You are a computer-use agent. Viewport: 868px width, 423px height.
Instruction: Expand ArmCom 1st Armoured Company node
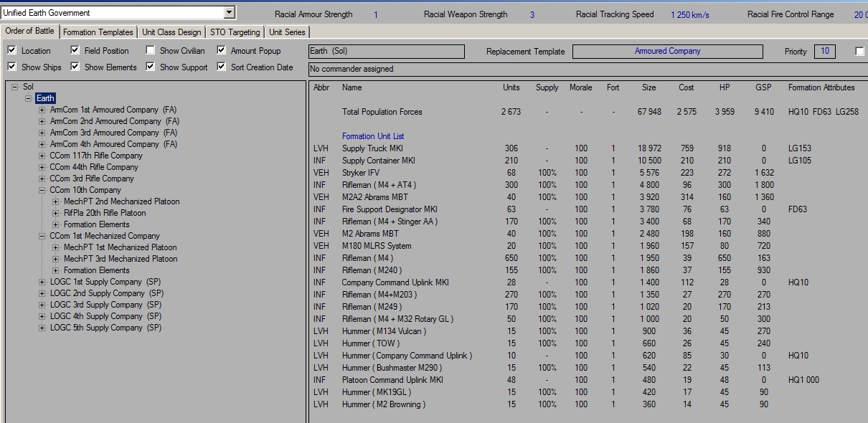coord(42,110)
